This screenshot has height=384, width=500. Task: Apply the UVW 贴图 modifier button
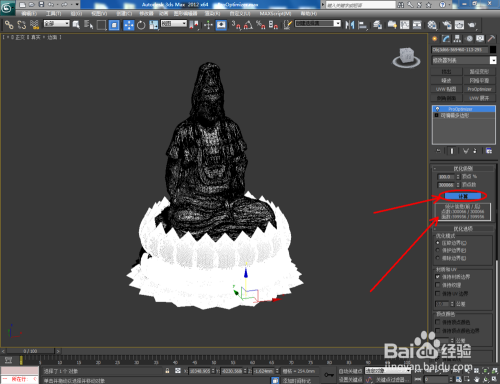click(446, 89)
